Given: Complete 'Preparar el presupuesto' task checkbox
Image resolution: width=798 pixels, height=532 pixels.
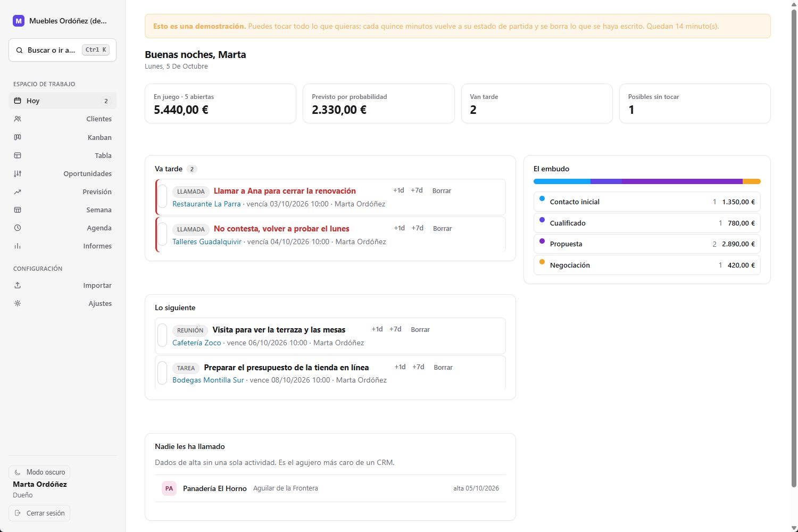Looking at the screenshot, I should pyautogui.click(x=163, y=373).
